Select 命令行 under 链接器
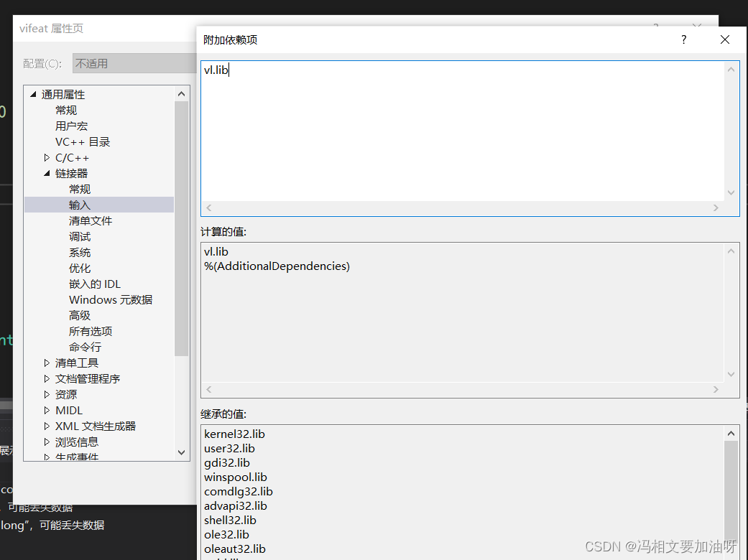Screen dimensions: 748x560 [85, 347]
